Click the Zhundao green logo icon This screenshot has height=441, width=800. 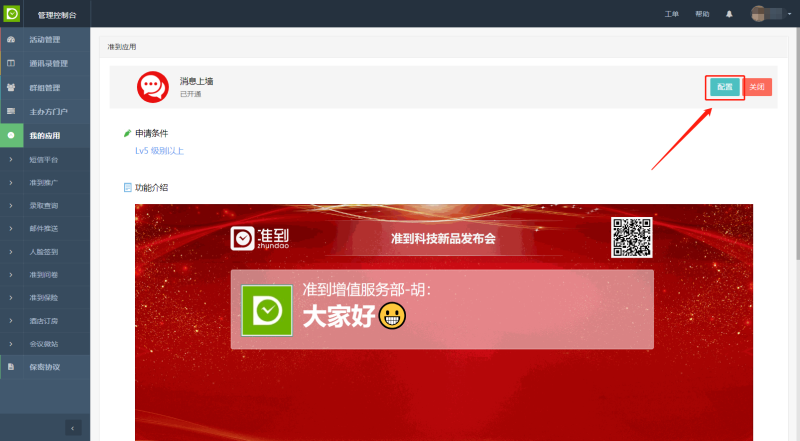(x=12, y=14)
